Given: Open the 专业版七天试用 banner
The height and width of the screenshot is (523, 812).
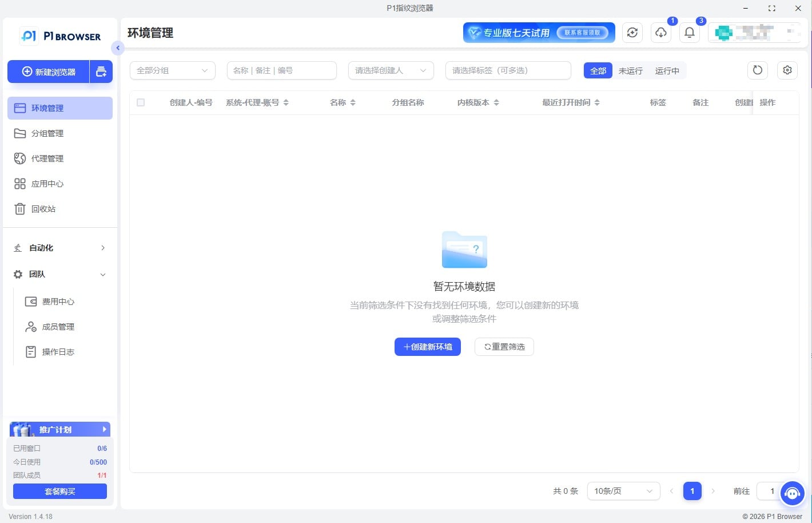Looking at the screenshot, I should pos(539,33).
